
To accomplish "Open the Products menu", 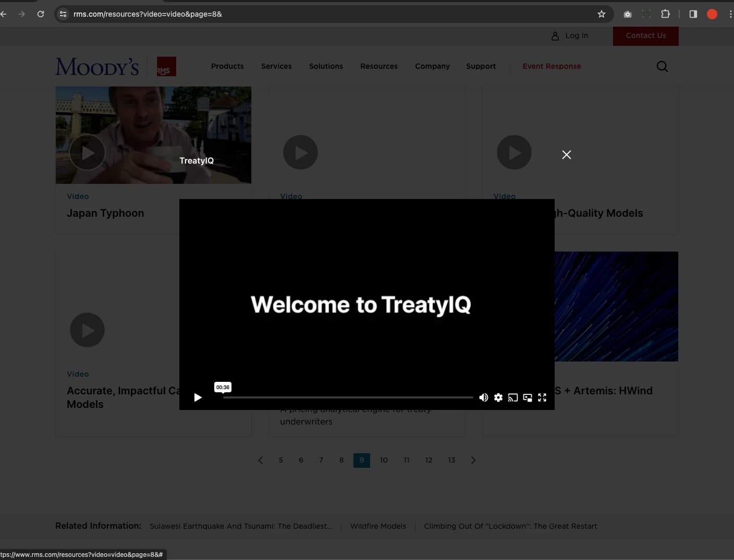I will pyautogui.click(x=227, y=66).
